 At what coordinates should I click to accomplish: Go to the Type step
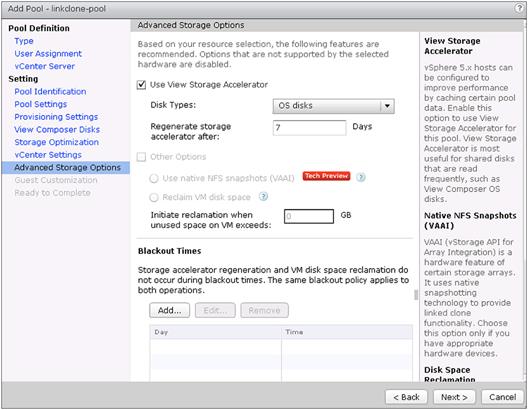[24, 41]
